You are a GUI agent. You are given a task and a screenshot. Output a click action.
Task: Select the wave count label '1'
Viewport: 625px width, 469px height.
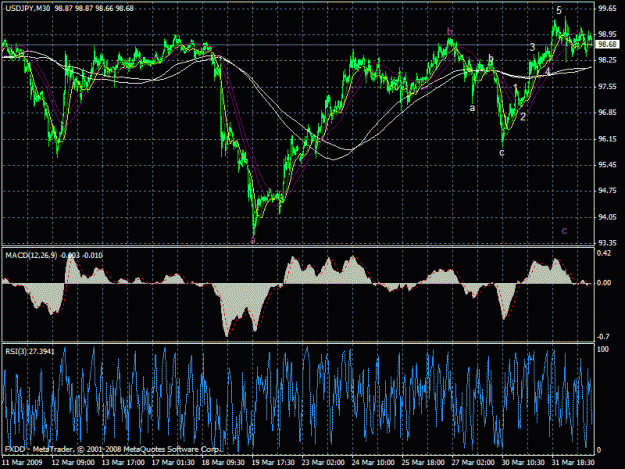click(x=515, y=88)
